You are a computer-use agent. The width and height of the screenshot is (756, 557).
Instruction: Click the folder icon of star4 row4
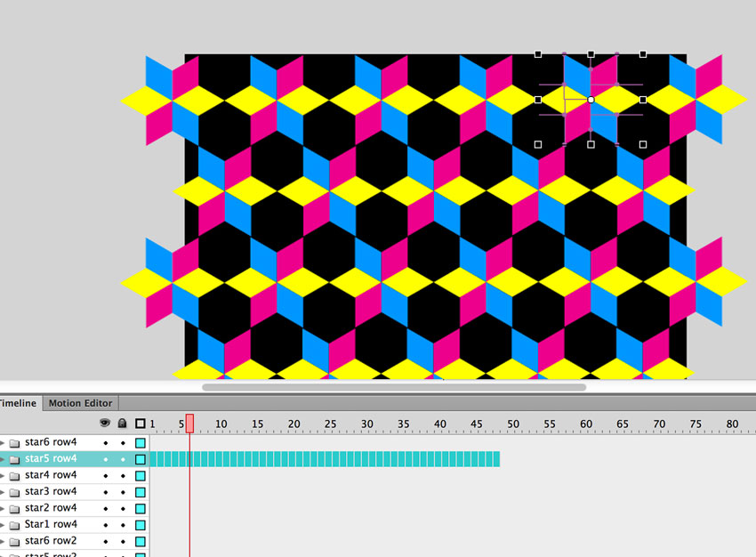click(x=14, y=476)
